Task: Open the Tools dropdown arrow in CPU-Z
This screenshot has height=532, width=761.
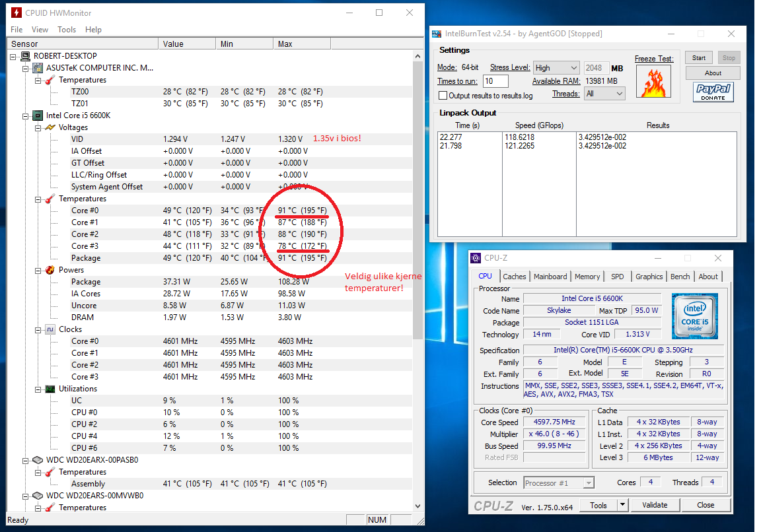Action: (622, 505)
